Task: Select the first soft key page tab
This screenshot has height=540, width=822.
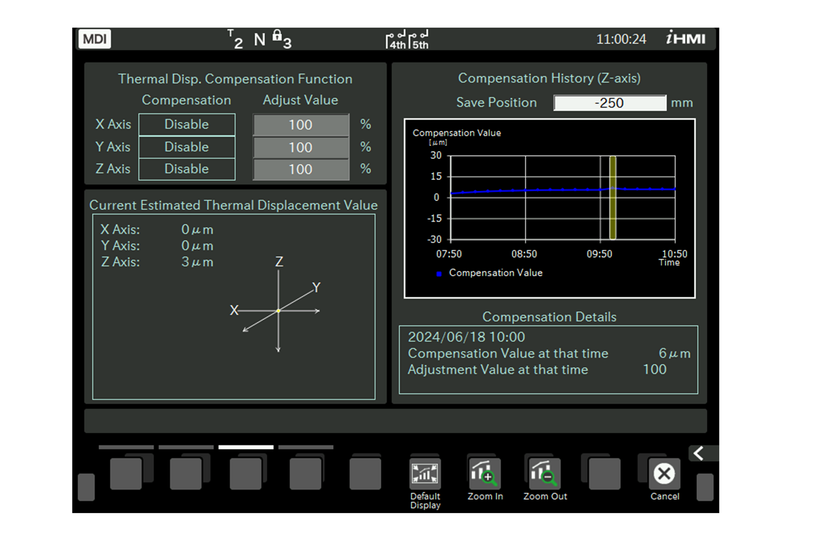Action: coord(126,447)
